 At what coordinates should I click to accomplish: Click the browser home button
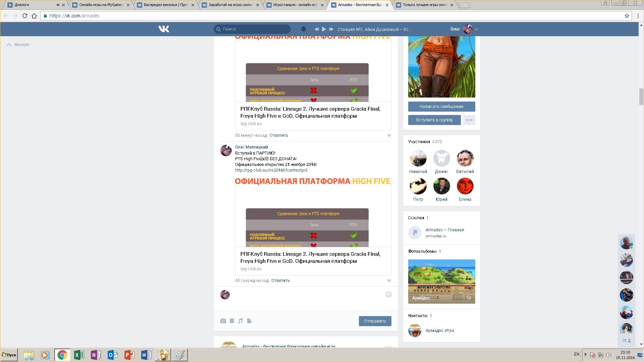(34, 16)
